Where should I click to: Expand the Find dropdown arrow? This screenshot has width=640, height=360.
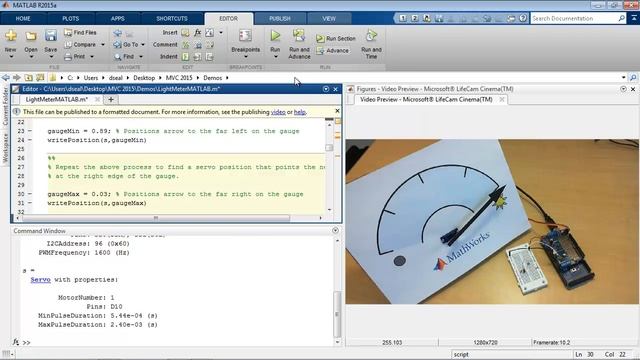click(141, 57)
